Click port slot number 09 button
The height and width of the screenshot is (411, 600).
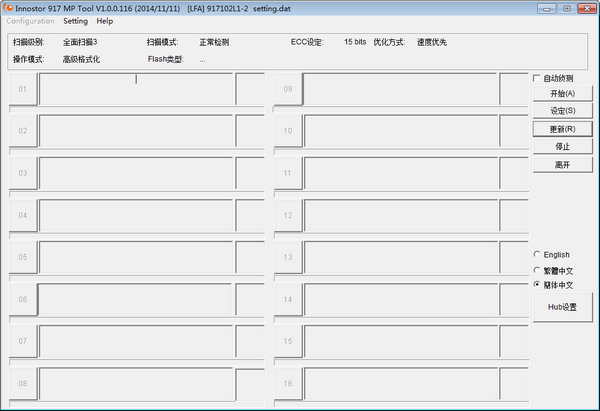288,89
